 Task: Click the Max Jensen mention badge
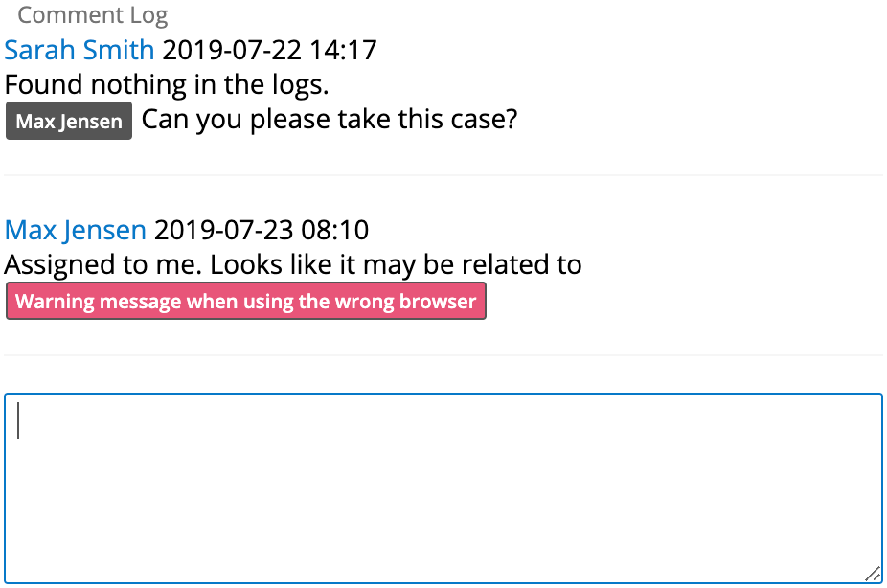[x=68, y=120]
